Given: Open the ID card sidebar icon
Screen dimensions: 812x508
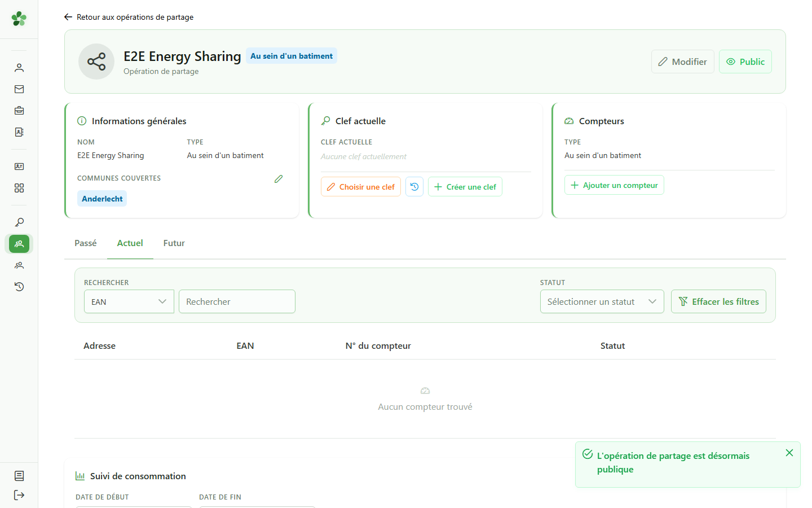Looking at the screenshot, I should [19, 167].
